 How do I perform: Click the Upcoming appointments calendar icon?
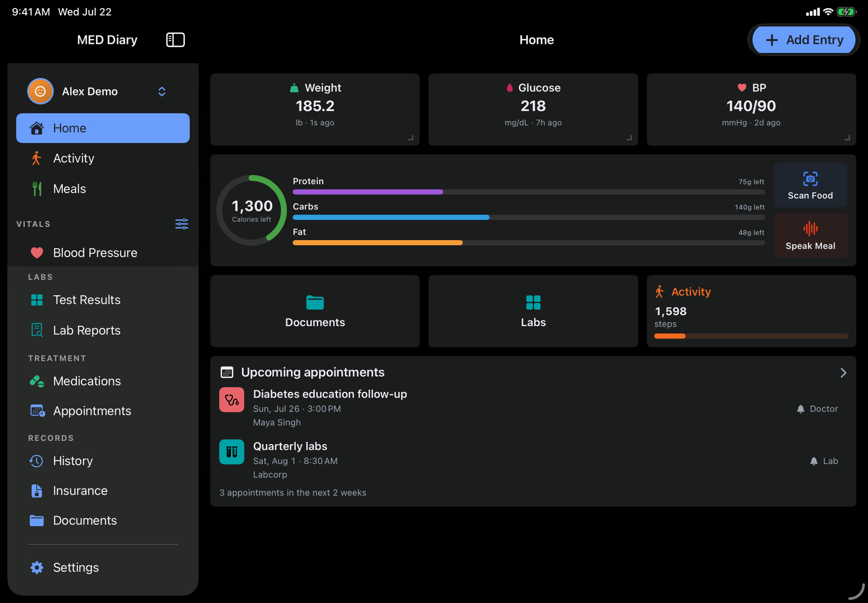point(227,372)
